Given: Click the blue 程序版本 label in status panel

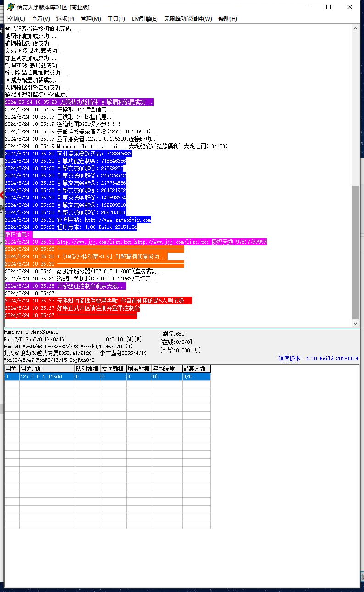Looking at the screenshot, I should (x=318, y=359).
